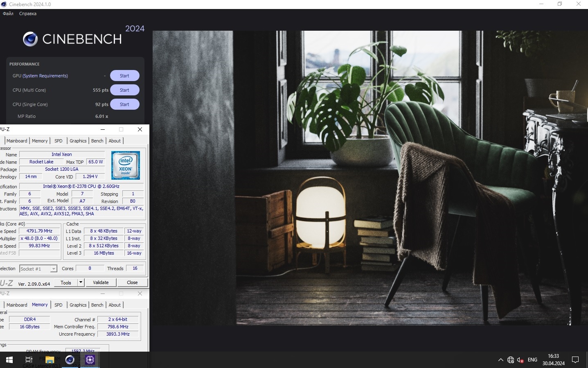
Task: Click the Channel # value 2 x 64-bit
Action: tap(118, 319)
